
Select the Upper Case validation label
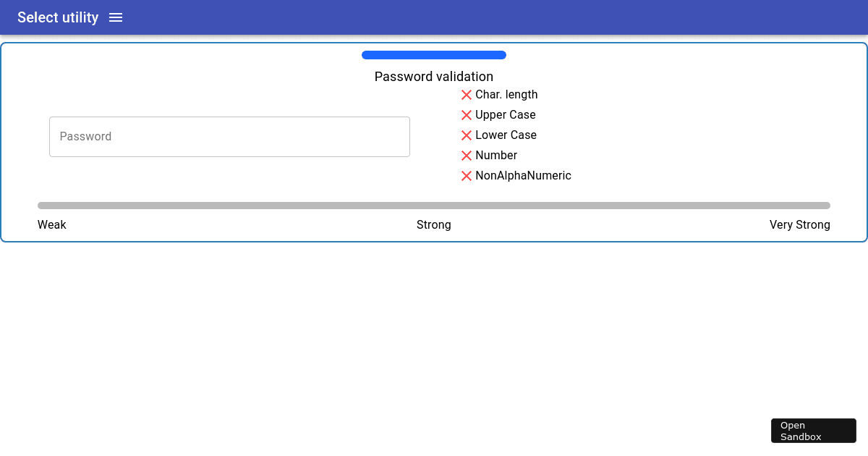click(505, 114)
